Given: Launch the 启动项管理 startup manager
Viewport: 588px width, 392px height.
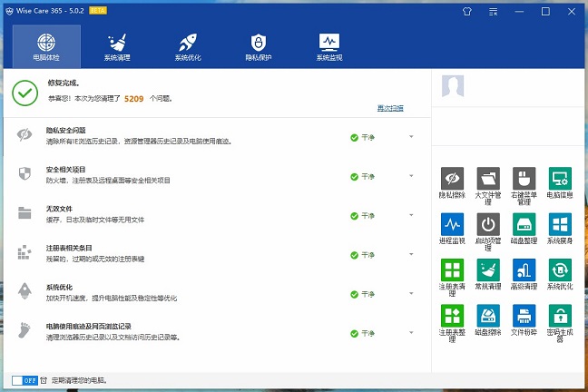Looking at the screenshot, I should [488, 225].
